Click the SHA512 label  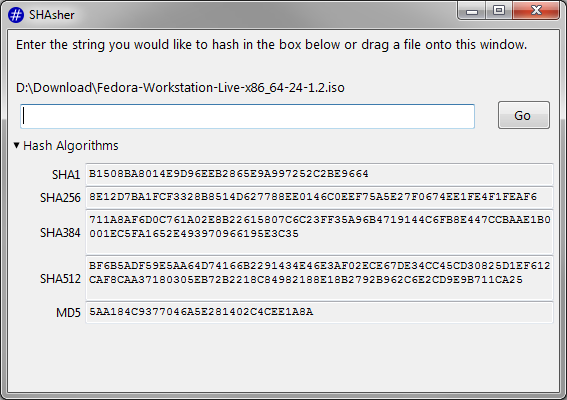pos(60,279)
